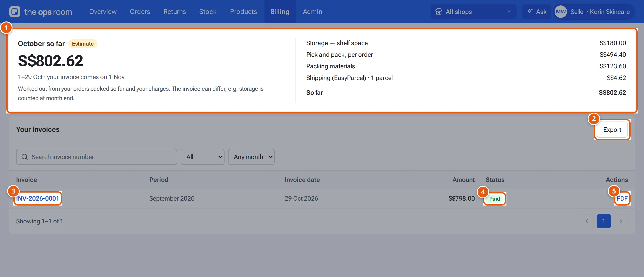The image size is (644, 277).
Task: Click the Packing materials line
Action: tap(330, 66)
